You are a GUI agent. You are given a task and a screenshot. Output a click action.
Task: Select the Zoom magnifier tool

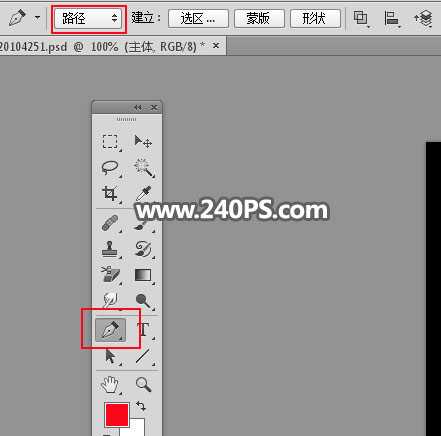click(x=144, y=384)
